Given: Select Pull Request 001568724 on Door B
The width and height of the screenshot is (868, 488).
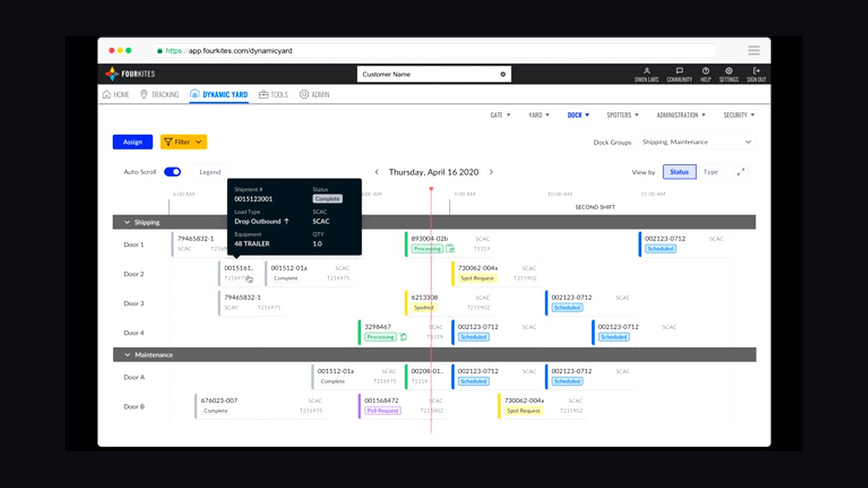Looking at the screenshot, I should tap(401, 406).
